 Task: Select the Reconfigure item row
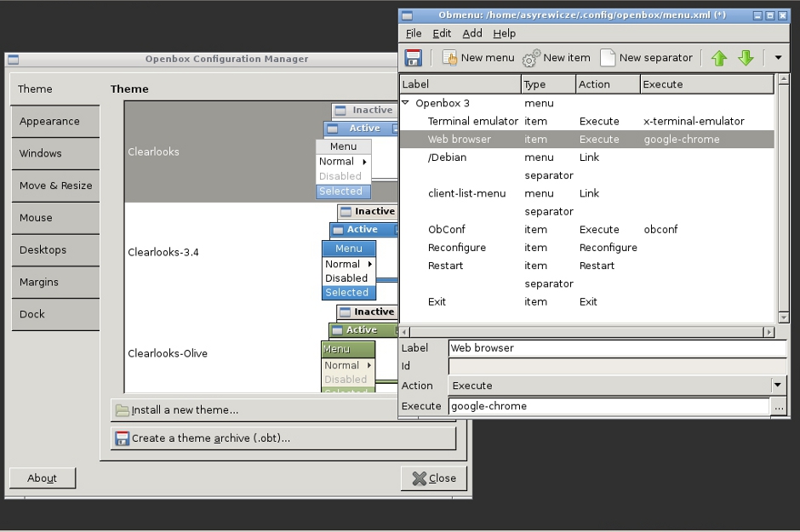click(586, 248)
